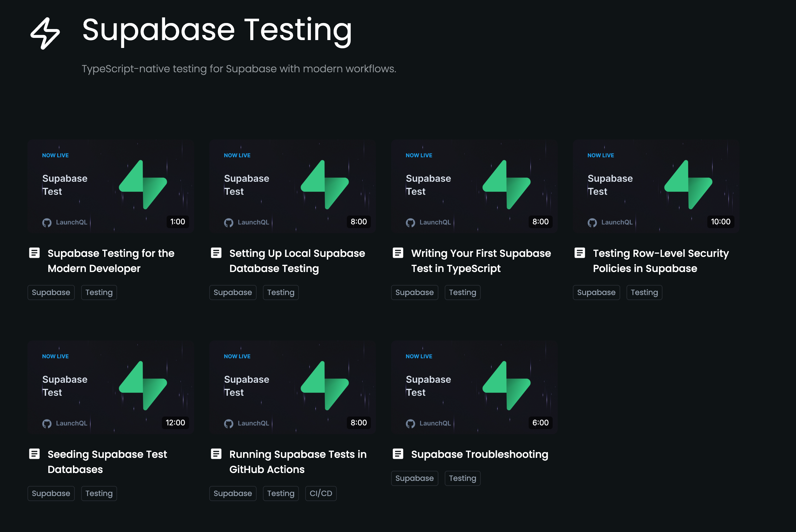Open Supabase Testing for the Modern Developer
Screen dimensions: 796x532
[111, 261]
